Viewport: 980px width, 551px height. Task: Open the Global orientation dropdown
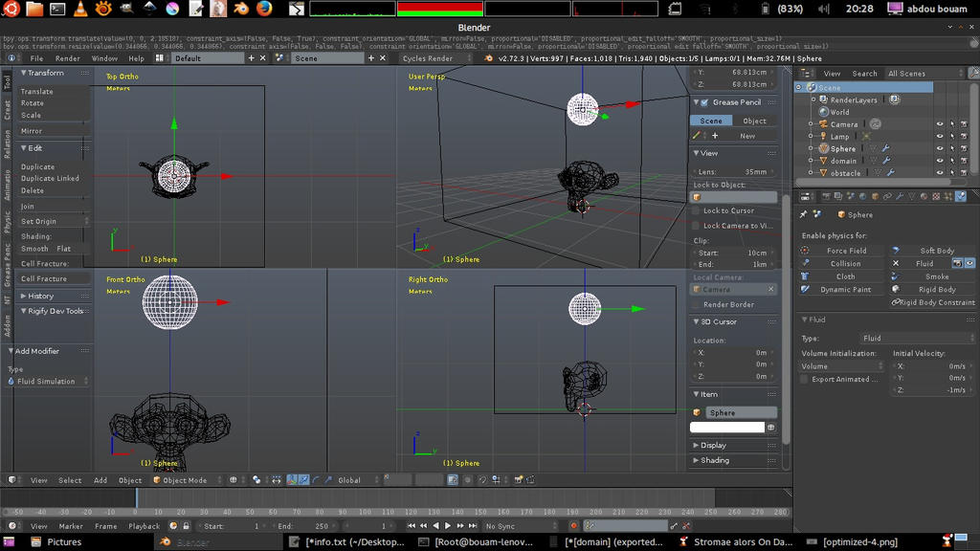tap(358, 480)
